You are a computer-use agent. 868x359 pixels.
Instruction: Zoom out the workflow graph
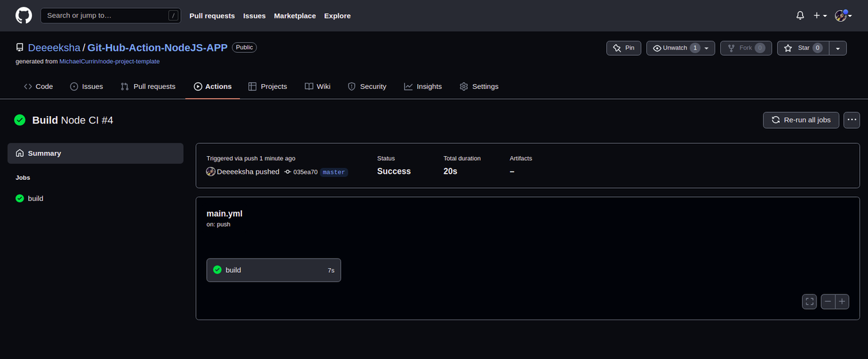click(x=828, y=302)
